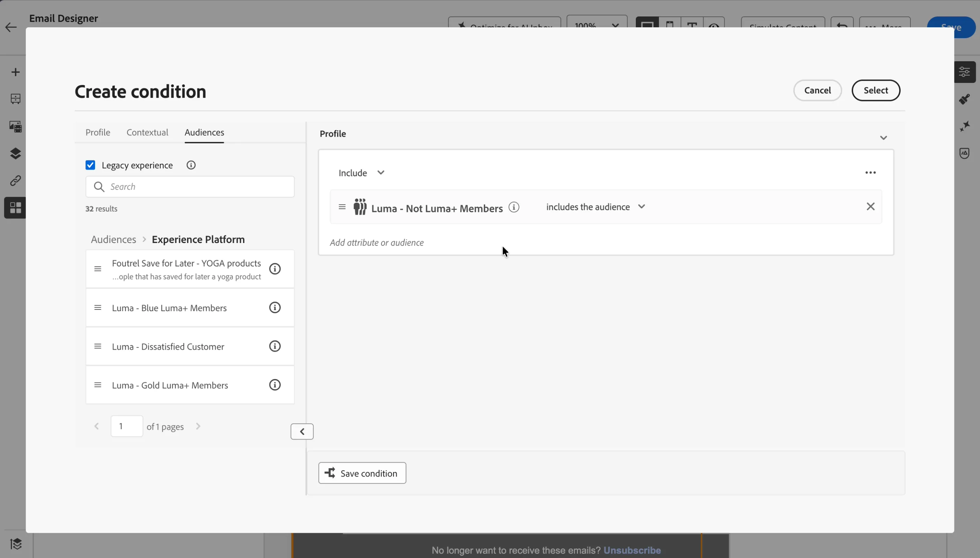This screenshot has height=558, width=980.
Task: Click Audiences breadcrumb link
Action: 113,239
